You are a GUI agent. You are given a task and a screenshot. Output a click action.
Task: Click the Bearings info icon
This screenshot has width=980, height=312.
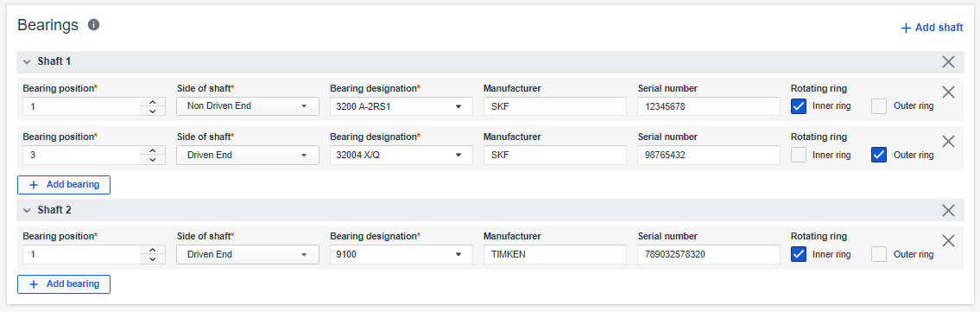tap(94, 25)
